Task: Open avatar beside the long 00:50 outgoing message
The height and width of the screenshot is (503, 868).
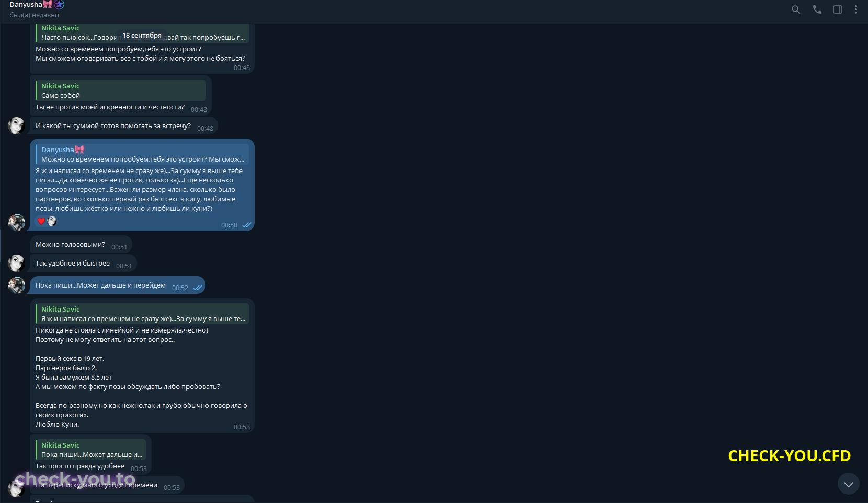Action: point(16,222)
